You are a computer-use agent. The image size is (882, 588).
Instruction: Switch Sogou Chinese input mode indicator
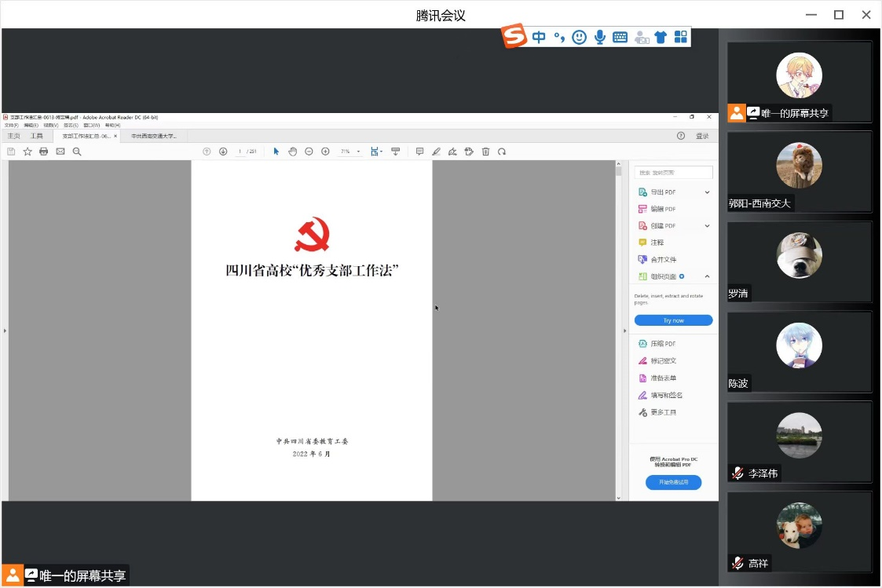click(539, 37)
